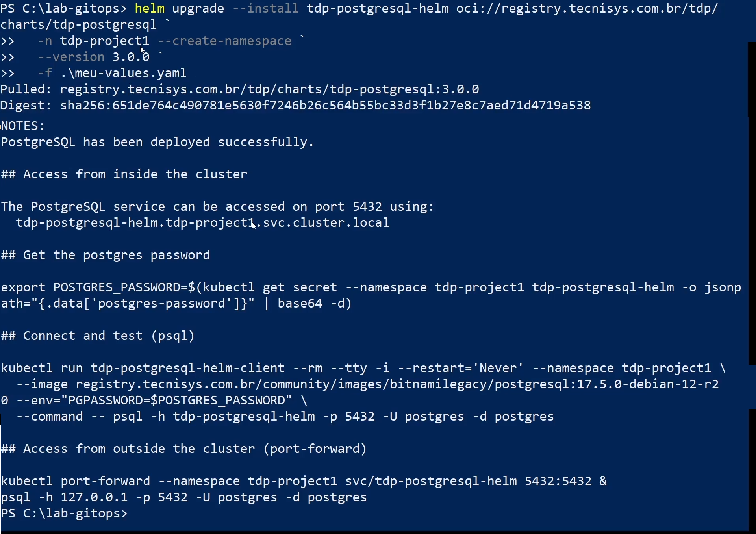The image size is (756, 534).
Task: Click the --env PGPASSWORD argument
Action: pos(154,400)
